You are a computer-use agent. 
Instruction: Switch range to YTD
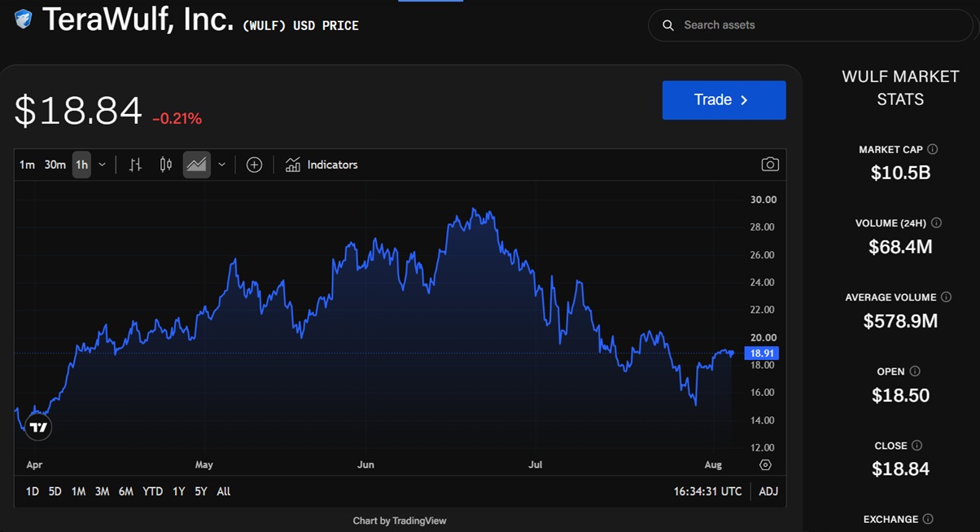click(x=152, y=491)
